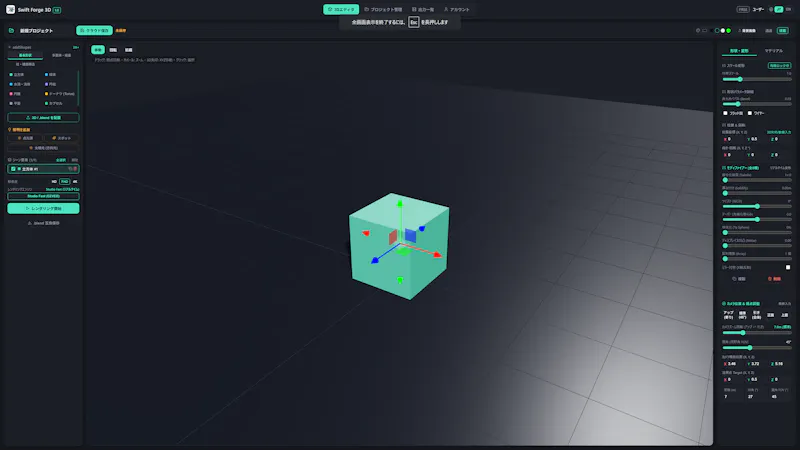This screenshot has height=450, width=800.
Task: Click the white status dot in top bar
Action: click(722, 31)
